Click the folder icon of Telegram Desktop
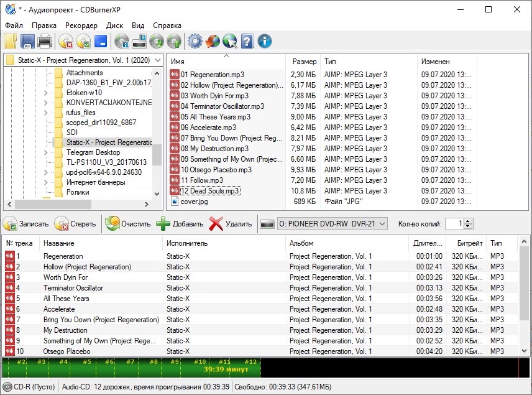Screen dimensions: 532x395 click(x=59, y=152)
